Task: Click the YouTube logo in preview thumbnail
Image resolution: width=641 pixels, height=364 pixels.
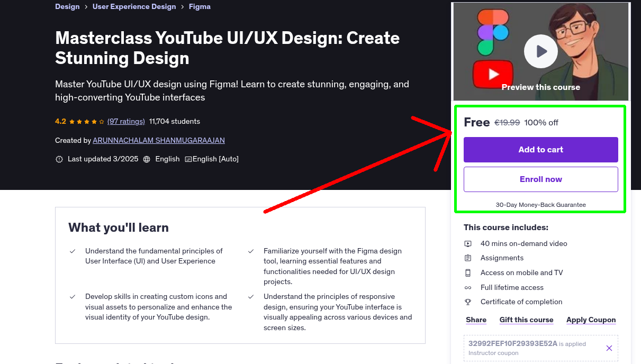Action: (493, 74)
